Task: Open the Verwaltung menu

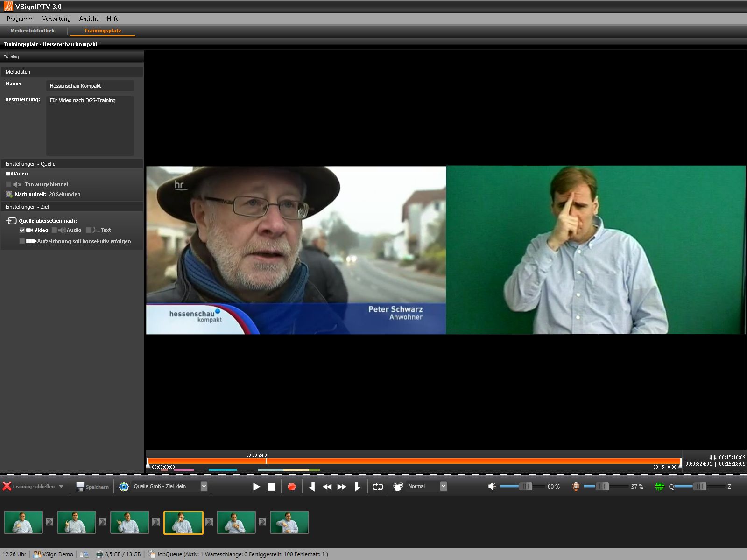Action: (56, 19)
